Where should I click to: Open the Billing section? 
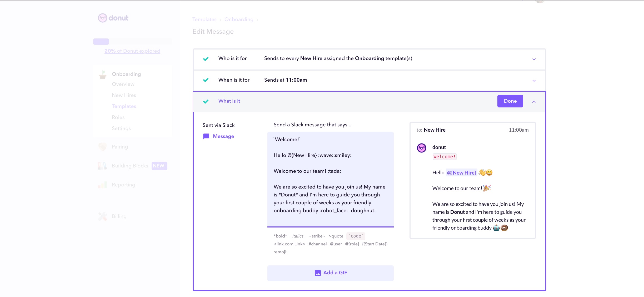click(119, 216)
